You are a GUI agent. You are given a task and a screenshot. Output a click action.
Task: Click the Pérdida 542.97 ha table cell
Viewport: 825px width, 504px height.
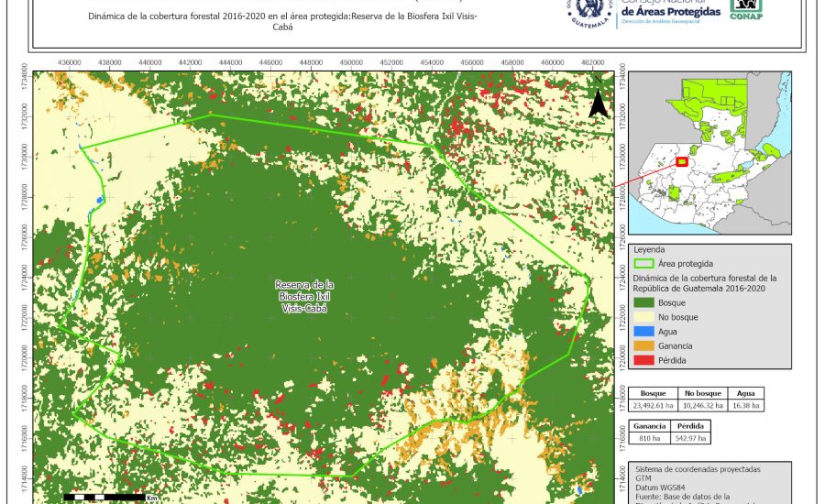tap(690, 439)
